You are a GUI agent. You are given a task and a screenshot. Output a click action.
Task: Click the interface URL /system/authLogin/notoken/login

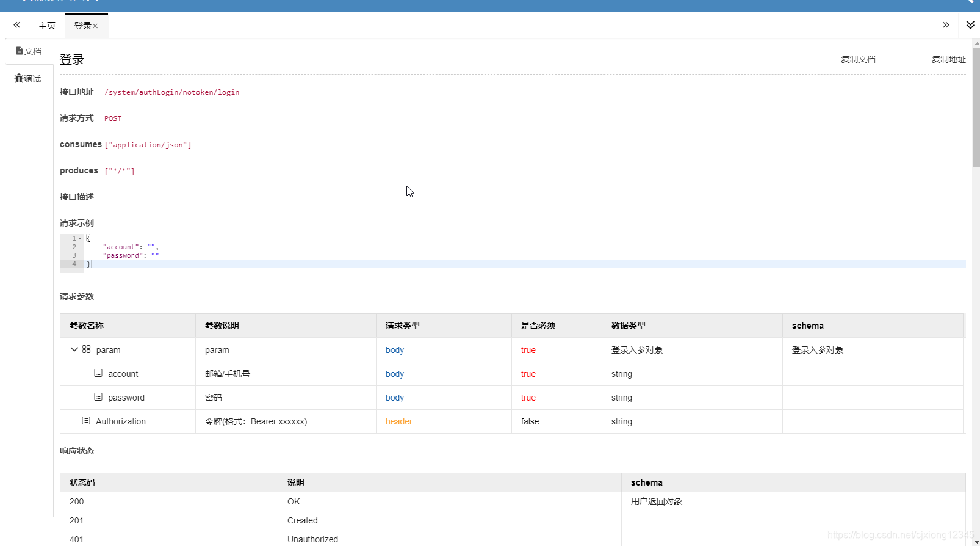coord(171,92)
